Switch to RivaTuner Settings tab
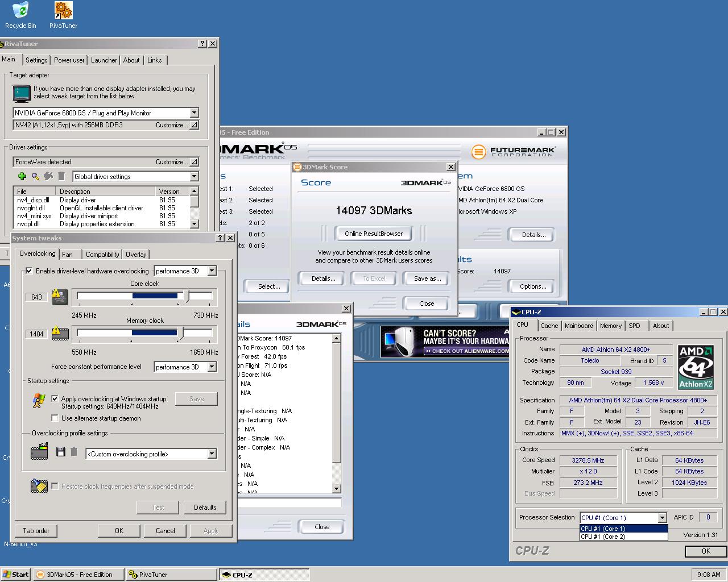Image resolution: width=728 pixels, height=582 pixels. click(x=36, y=60)
